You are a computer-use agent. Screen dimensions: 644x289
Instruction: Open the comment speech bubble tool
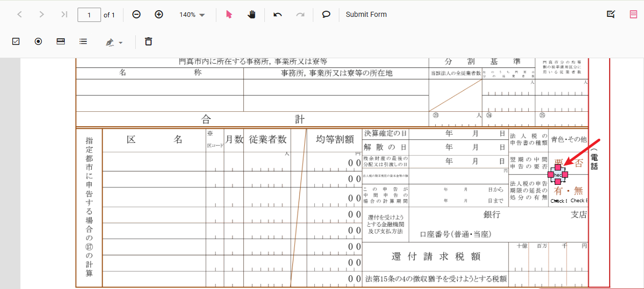(x=326, y=15)
